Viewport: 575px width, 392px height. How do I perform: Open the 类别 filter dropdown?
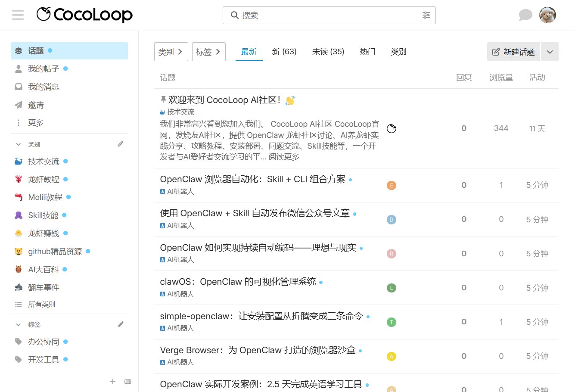point(171,51)
